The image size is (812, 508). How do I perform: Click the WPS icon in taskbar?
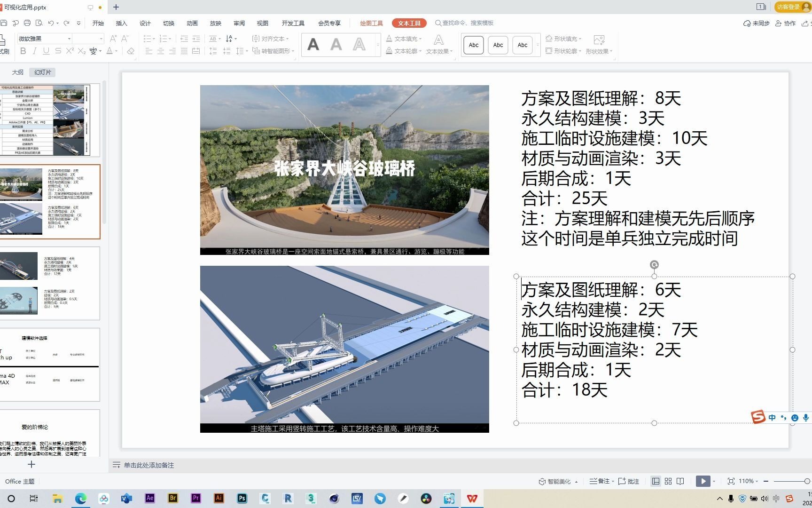coord(472,498)
